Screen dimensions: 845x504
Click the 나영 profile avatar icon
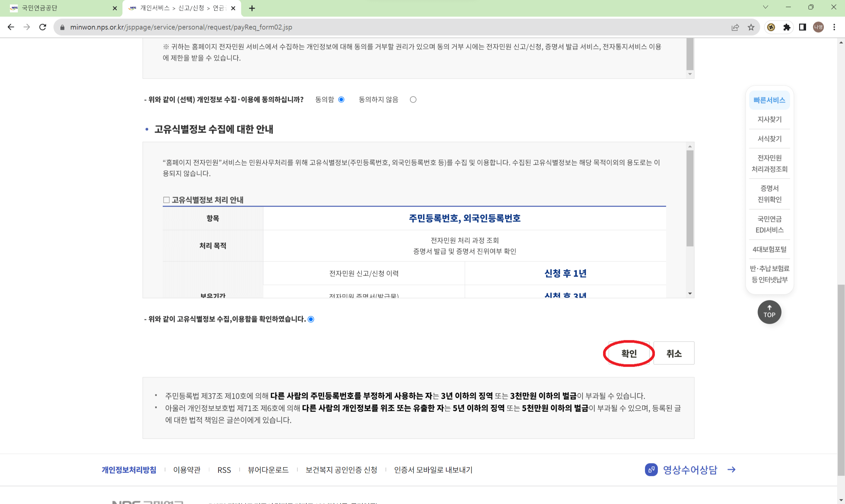tap(818, 27)
